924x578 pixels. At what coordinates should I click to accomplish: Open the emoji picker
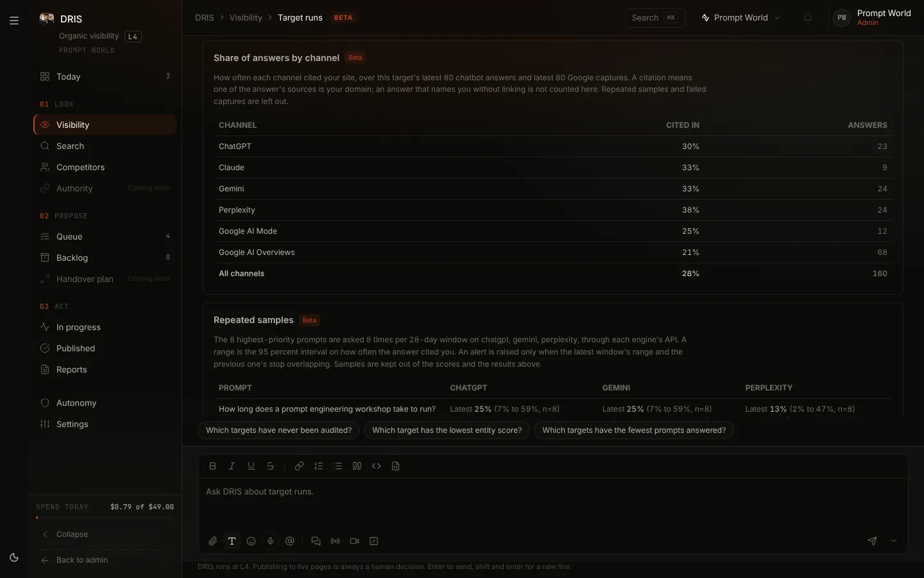(252, 541)
